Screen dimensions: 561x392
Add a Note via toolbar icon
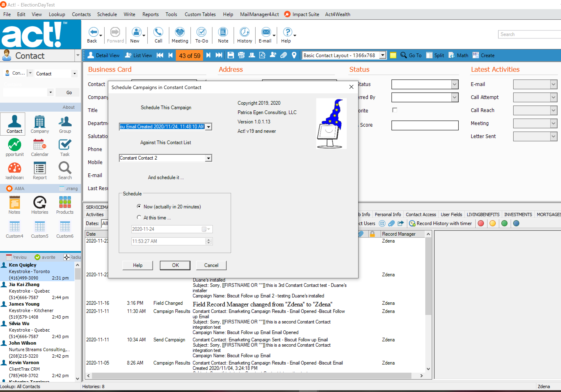pyautogui.click(x=223, y=35)
